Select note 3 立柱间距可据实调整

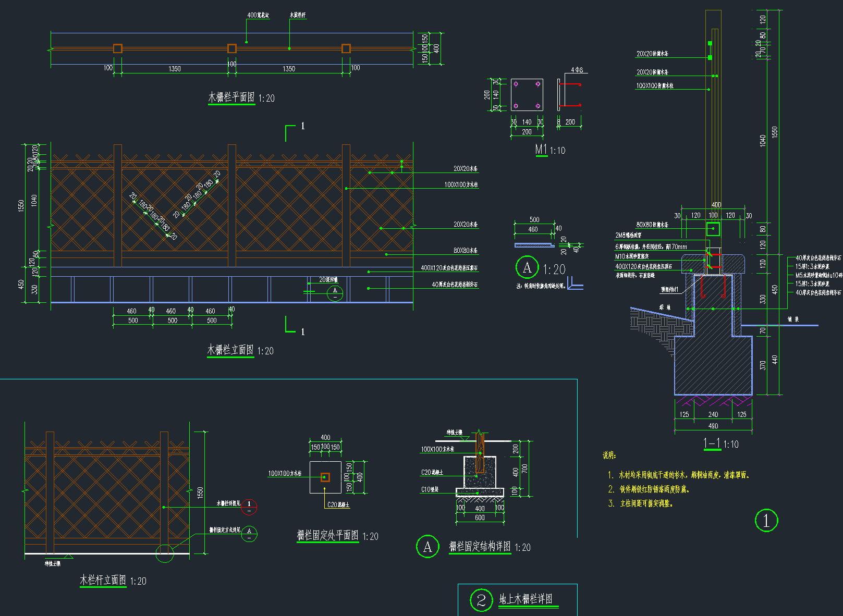coord(640,503)
